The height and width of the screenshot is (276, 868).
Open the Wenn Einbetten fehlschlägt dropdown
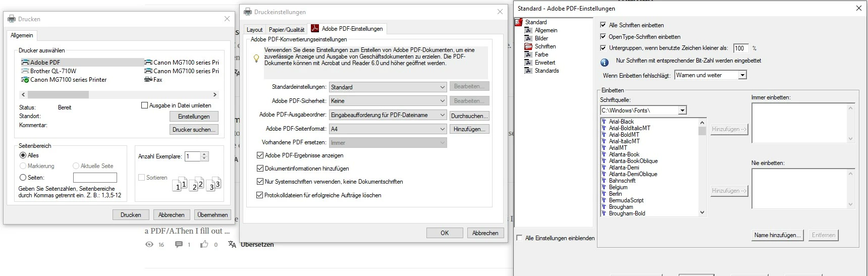click(x=710, y=75)
